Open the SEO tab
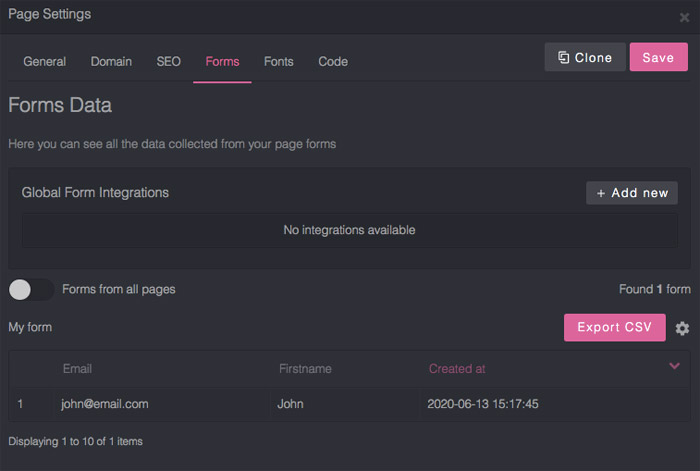Image resolution: width=700 pixels, height=471 pixels. point(168,62)
